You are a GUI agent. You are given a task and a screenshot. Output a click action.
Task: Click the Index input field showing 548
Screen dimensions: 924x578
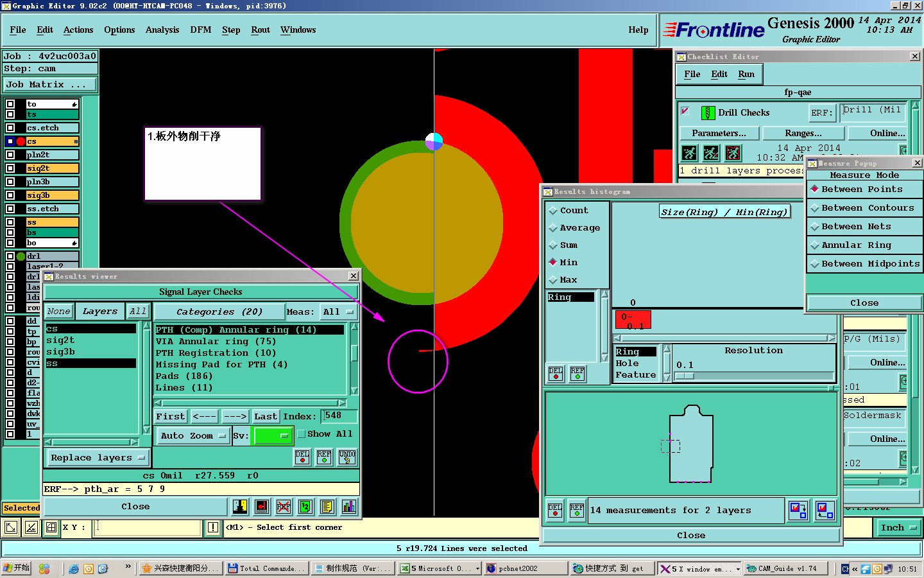point(339,416)
